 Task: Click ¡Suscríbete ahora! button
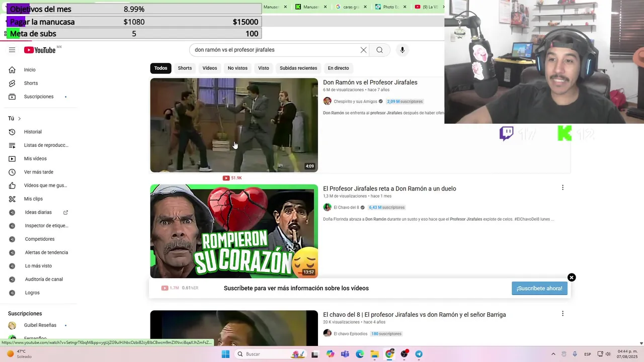click(x=539, y=288)
